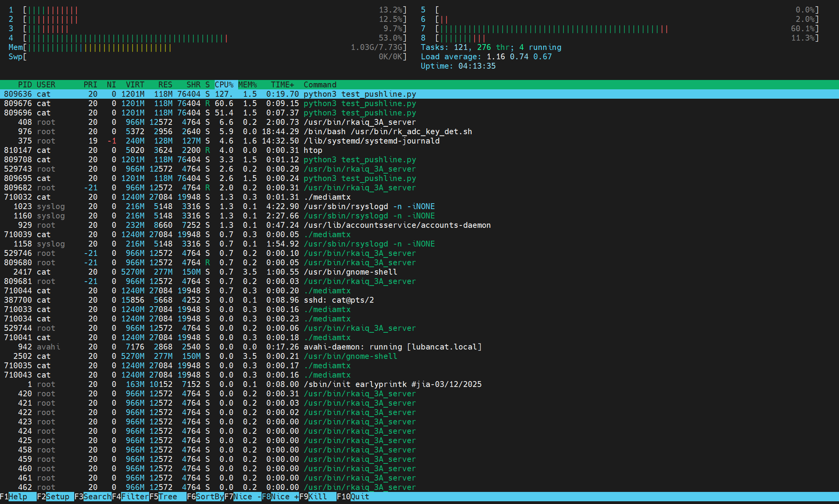Image resolution: width=839 pixels, height=504 pixels.
Task: Decrease process priority with F7 Nice -
Action: click(243, 497)
